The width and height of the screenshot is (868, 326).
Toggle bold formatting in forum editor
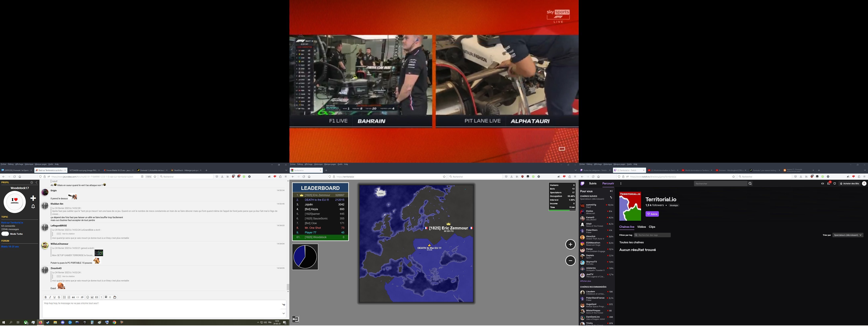[x=46, y=297]
